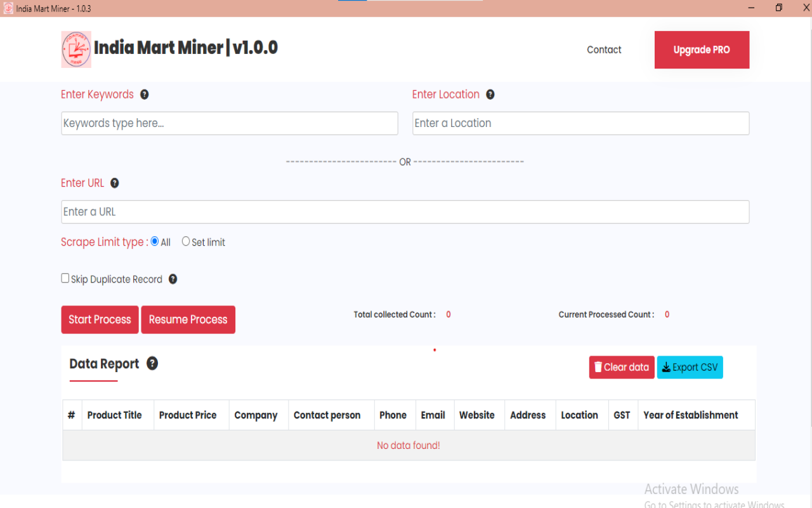Open the Enter Location help tooltip
The width and height of the screenshot is (812, 508).
point(490,94)
